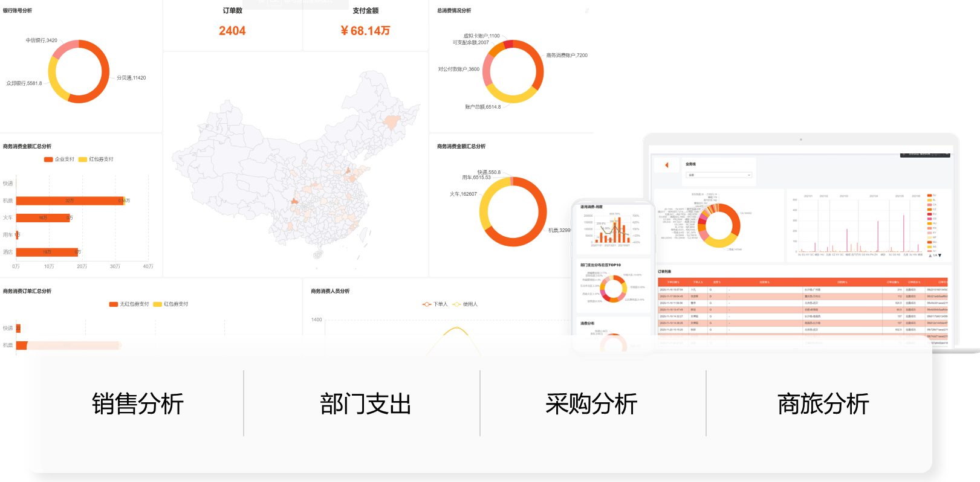Click the 支付金额 value ¥68.14万
Screen dimensions: 980x482
coord(365,31)
